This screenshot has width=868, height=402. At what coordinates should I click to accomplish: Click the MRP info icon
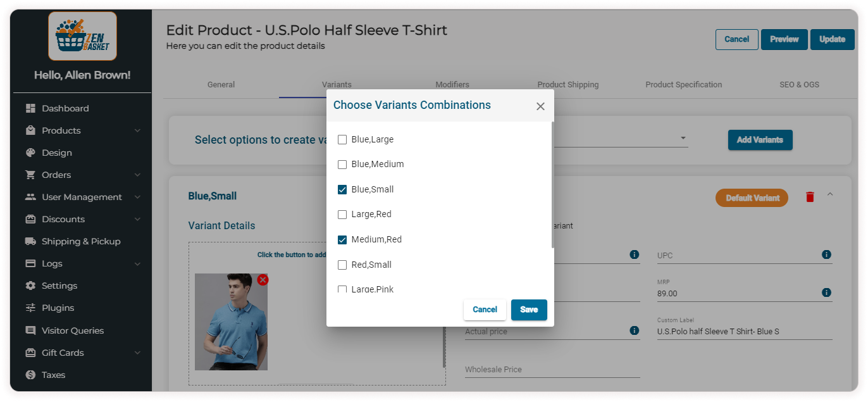tap(826, 292)
